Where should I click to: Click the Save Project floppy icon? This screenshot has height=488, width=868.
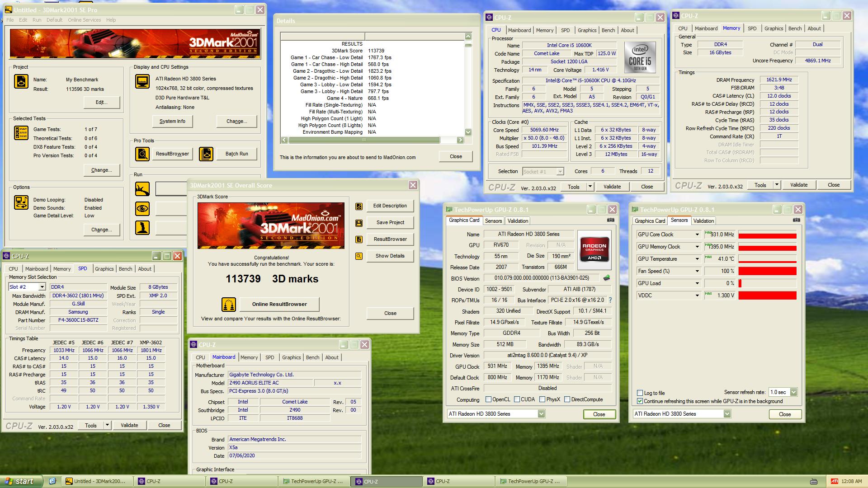(359, 223)
